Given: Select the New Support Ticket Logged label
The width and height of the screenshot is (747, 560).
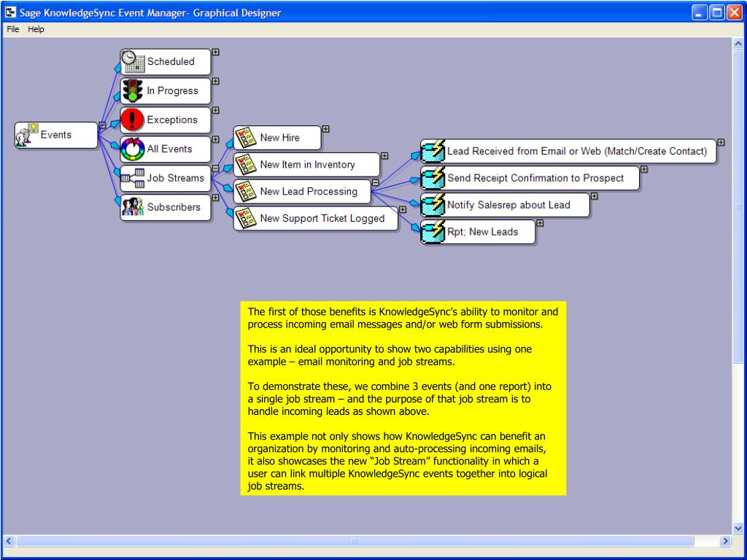Looking at the screenshot, I should pos(322,219).
